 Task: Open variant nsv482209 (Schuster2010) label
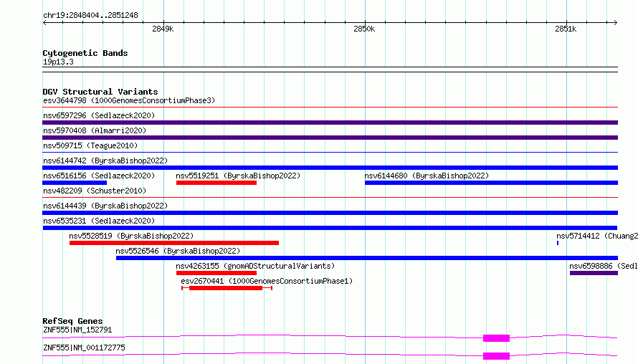click(95, 191)
